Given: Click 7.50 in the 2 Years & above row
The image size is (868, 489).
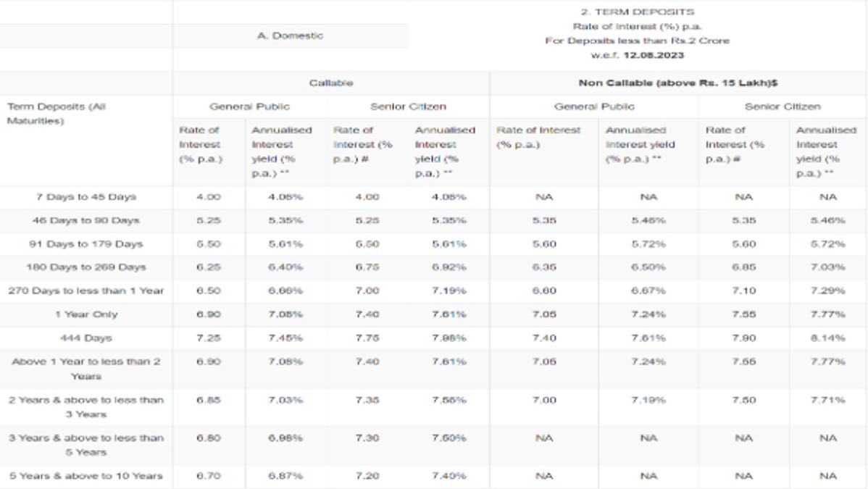Looking at the screenshot, I should point(744,400).
